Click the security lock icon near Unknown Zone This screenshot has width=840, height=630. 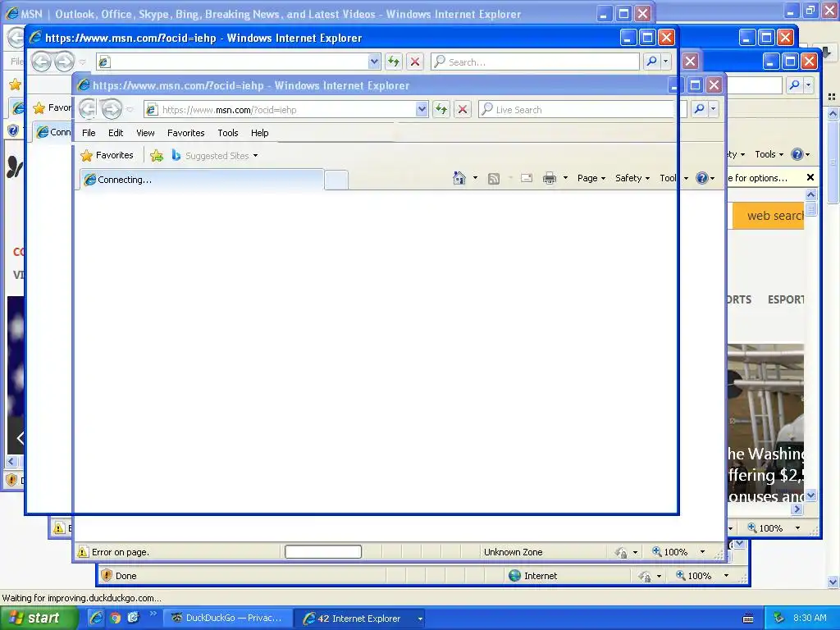point(621,552)
